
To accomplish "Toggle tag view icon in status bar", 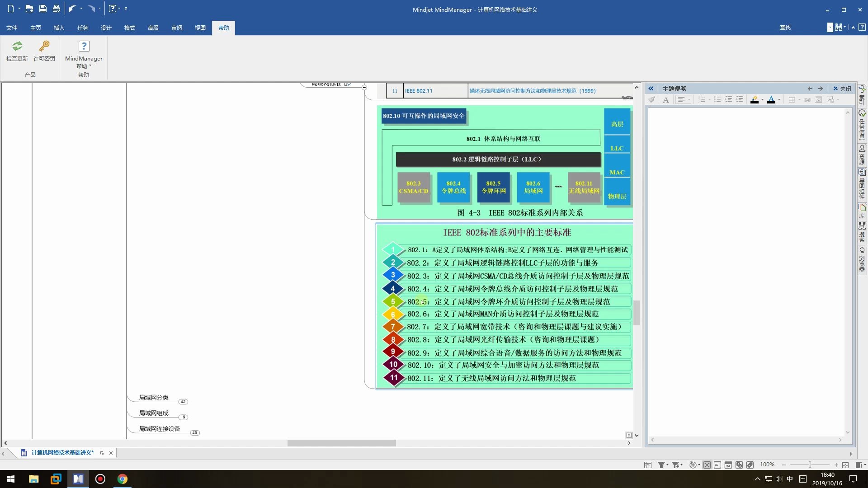I will pos(750,465).
